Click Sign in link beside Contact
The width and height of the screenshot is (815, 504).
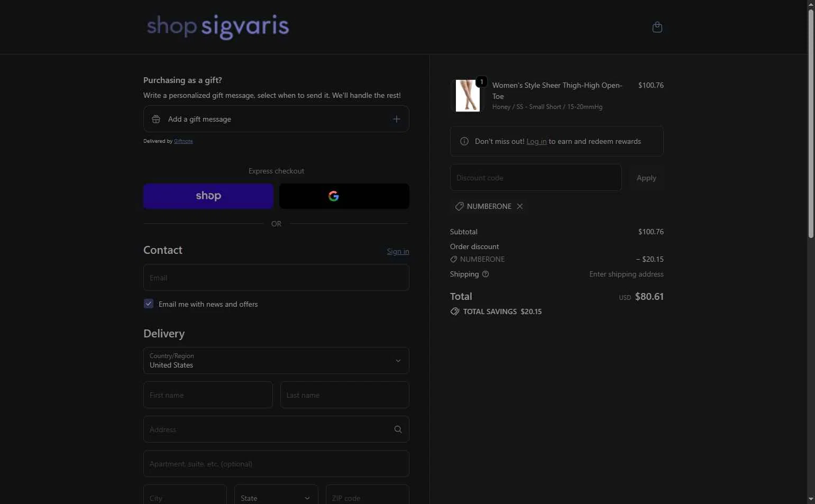coord(398,251)
